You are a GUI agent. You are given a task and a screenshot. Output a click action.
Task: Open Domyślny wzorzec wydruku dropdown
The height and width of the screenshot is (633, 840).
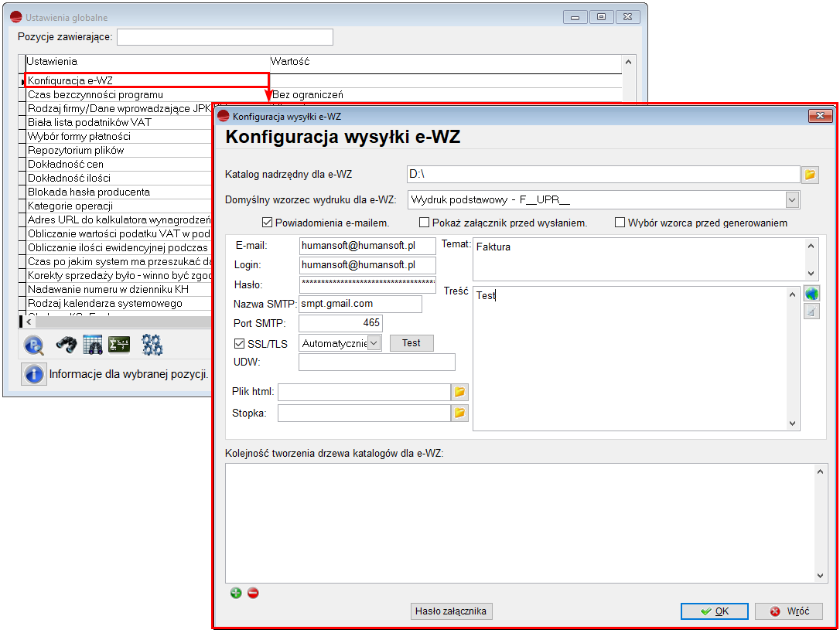point(792,200)
